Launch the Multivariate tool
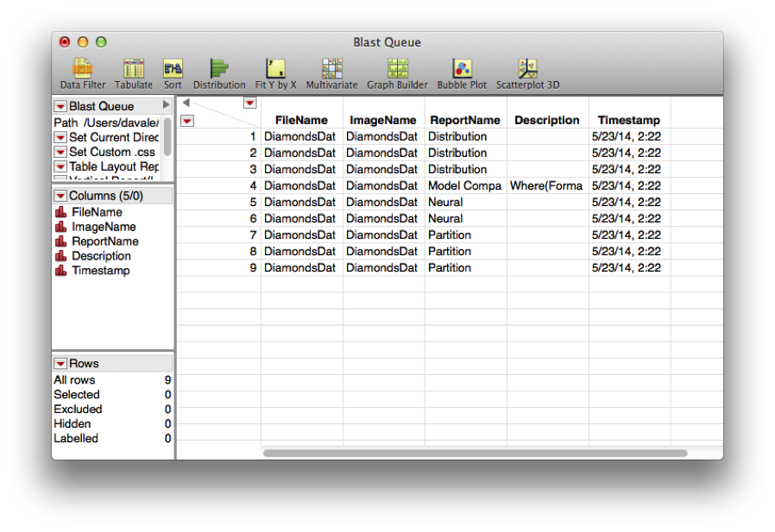Image resolution: width=775 pixels, height=532 pixels. coord(331,72)
